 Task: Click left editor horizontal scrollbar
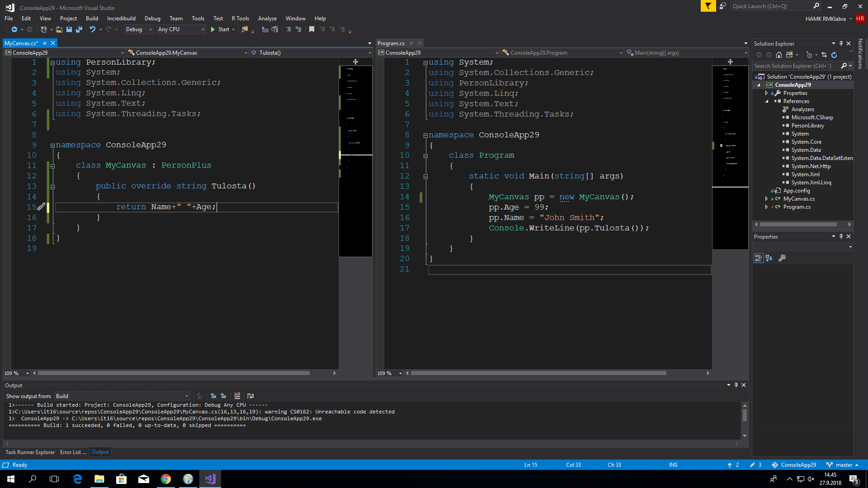pyautogui.click(x=174, y=373)
